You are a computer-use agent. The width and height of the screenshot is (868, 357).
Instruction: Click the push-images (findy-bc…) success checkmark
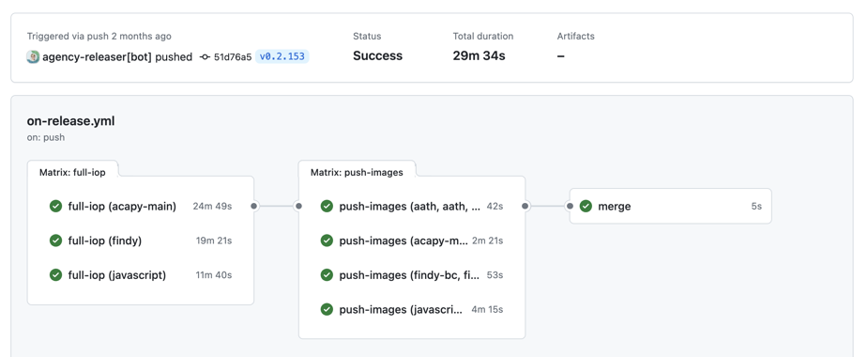click(x=327, y=275)
